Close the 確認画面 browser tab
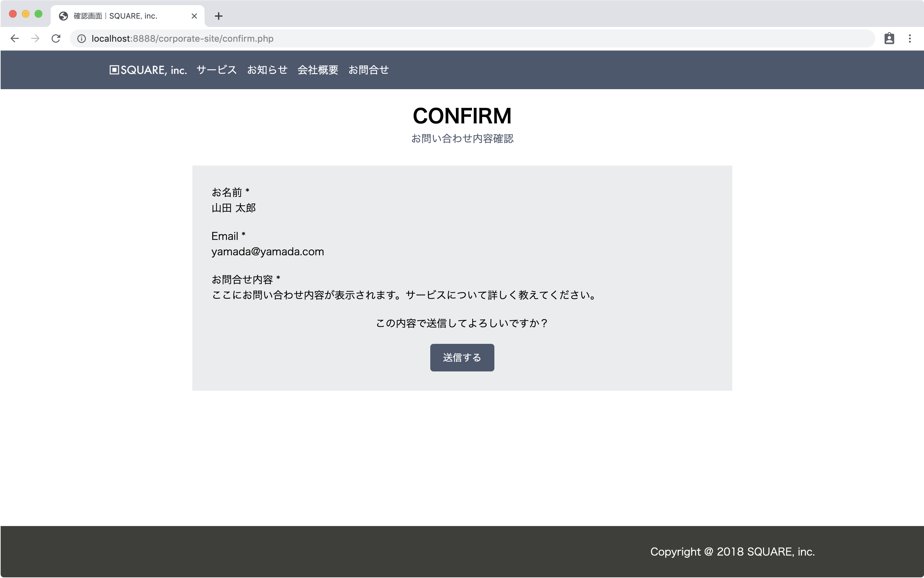The image size is (924, 578). [195, 16]
